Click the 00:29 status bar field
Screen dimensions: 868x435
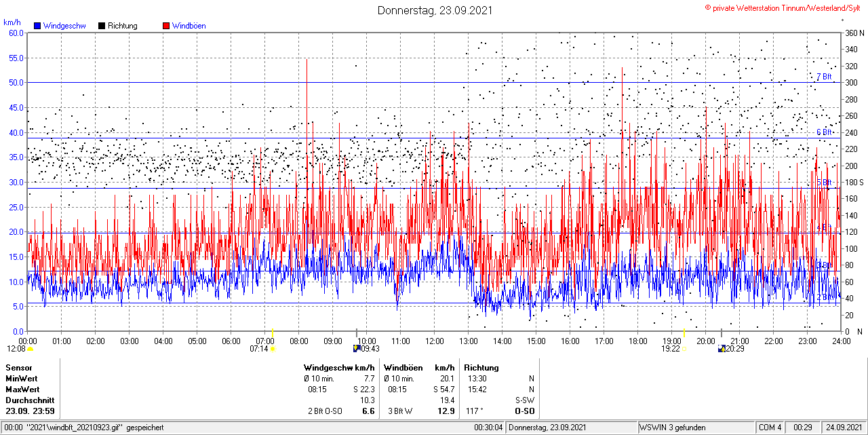[803, 428]
